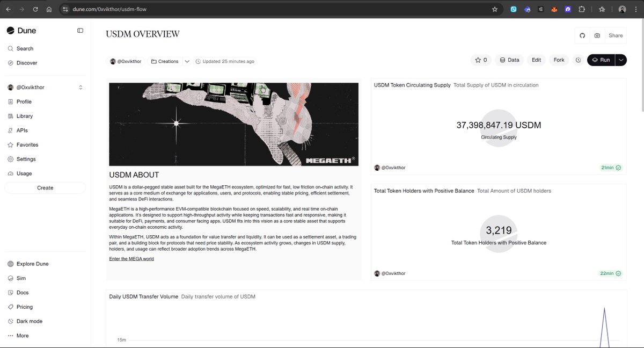Open the schedule clock icon

[x=578, y=60]
